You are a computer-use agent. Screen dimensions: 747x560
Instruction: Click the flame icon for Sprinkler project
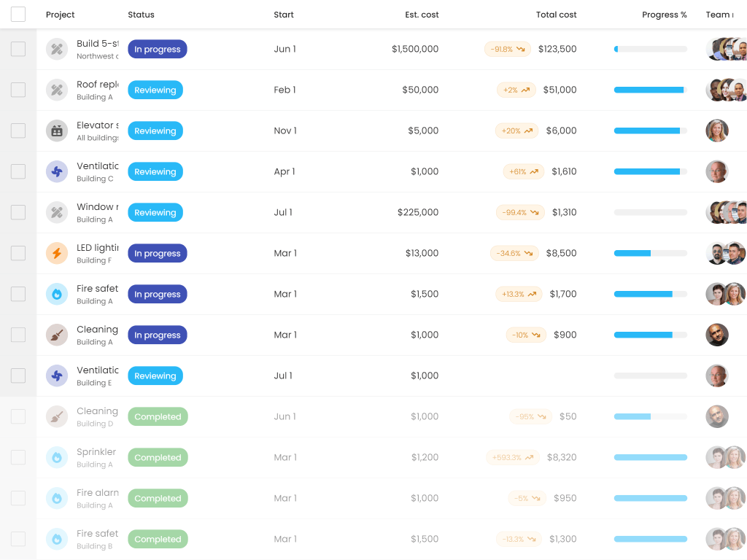click(57, 458)
